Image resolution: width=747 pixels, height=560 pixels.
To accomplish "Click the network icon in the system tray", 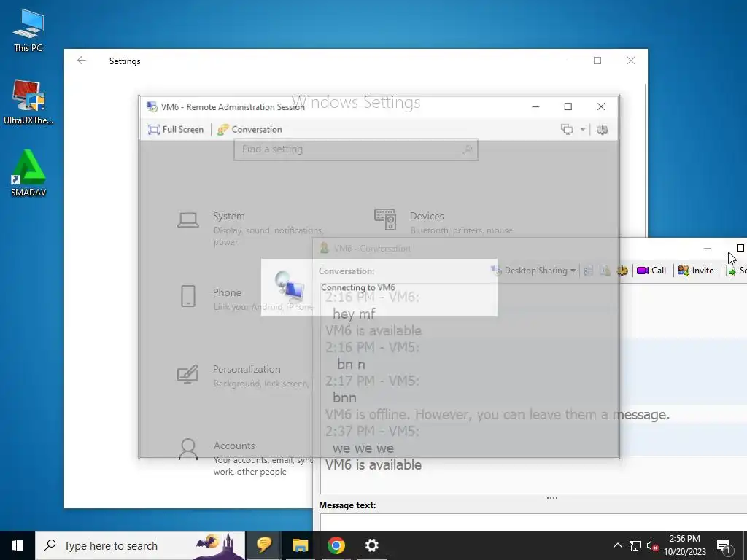I will pyautogui.click(x=635, y=545).
